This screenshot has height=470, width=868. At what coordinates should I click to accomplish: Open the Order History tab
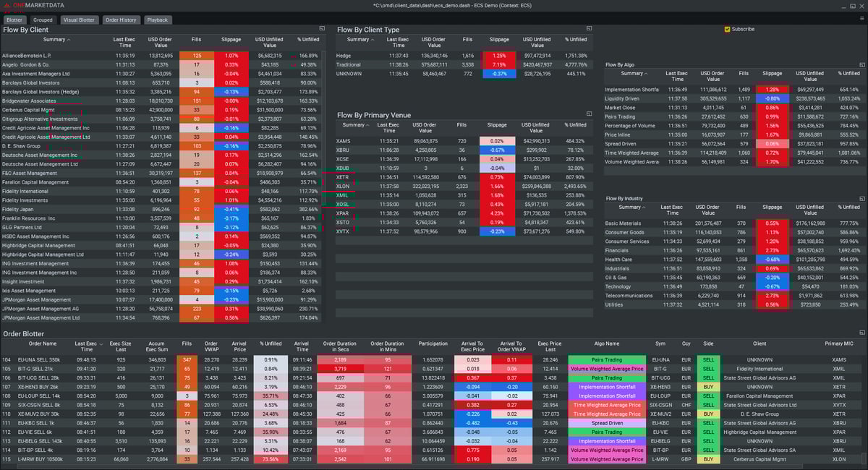(121, 20)
